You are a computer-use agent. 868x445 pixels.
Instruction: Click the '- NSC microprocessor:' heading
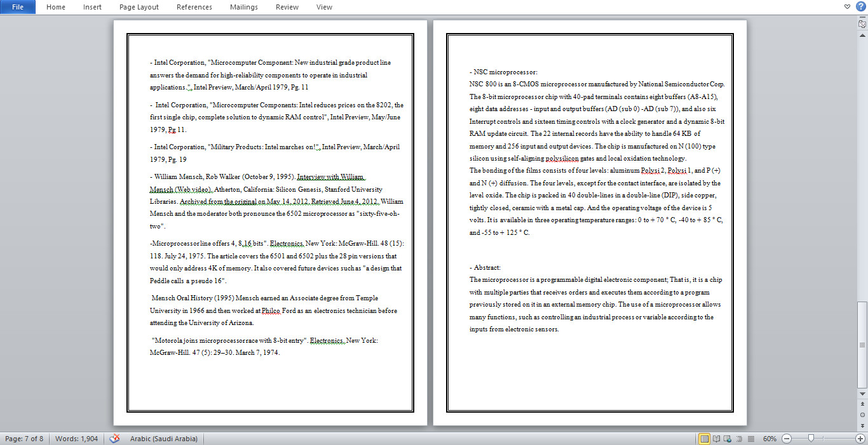pyautogui.click(x=503, y=72)
